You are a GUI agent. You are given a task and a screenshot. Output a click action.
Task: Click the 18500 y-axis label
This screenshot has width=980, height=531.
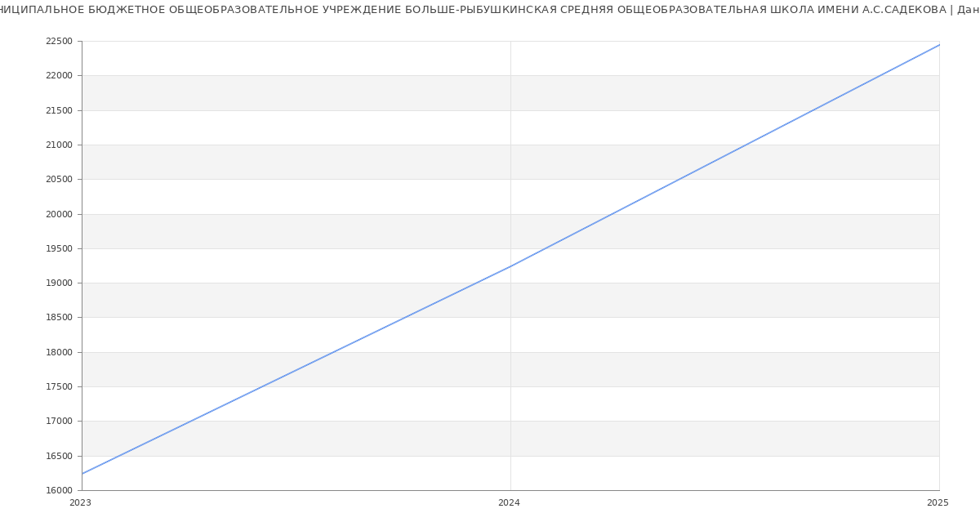click(59, 318)
